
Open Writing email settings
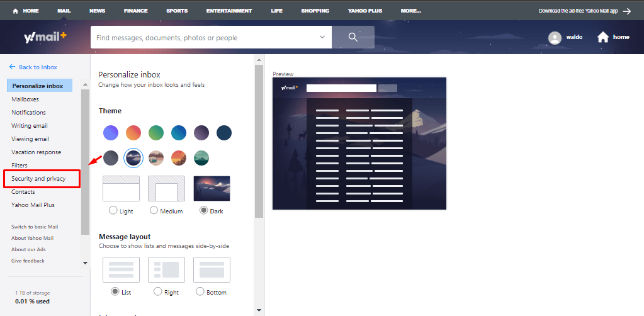coord(30,125)
